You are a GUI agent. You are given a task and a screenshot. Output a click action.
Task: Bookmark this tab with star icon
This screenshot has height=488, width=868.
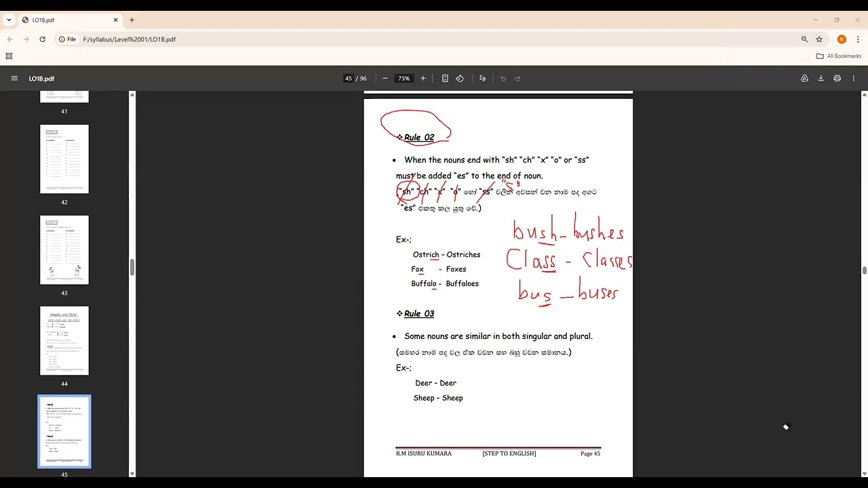[819, 39]
